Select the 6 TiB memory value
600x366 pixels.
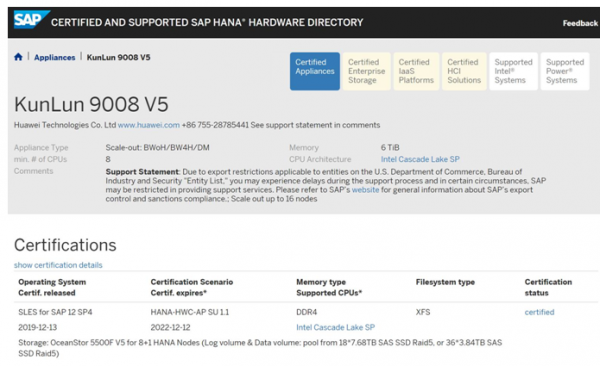[x=390, y=148]
